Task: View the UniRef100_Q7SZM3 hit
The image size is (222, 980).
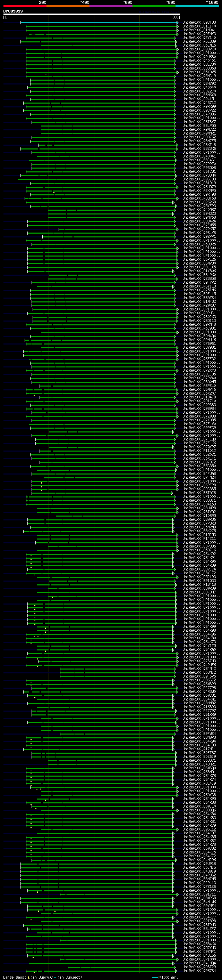Action: (x=199, y=661)
